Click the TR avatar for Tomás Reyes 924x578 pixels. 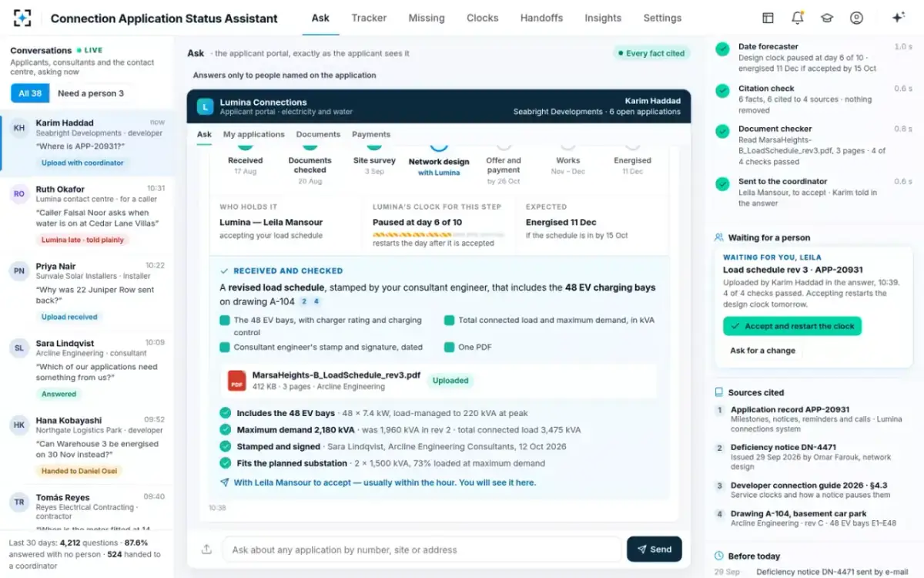click(x=19, y=502)
